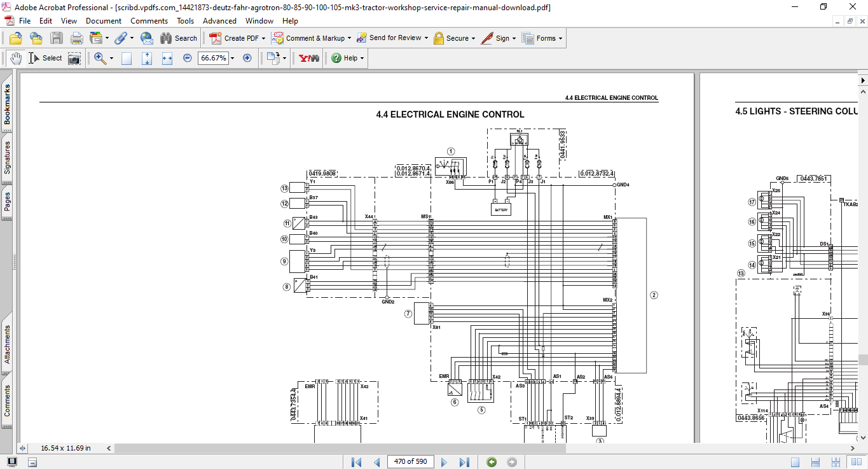Select the Hand tool
Image resolution: width=868 pixels, height=469 pixels.
15,58
